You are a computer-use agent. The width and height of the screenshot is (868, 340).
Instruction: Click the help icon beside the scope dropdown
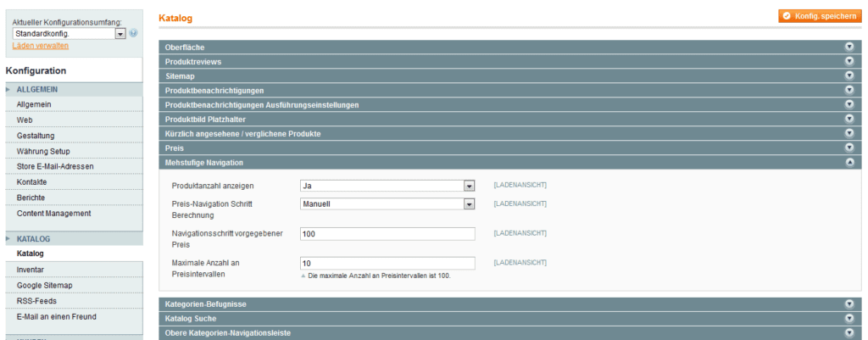tap(134, 33)
